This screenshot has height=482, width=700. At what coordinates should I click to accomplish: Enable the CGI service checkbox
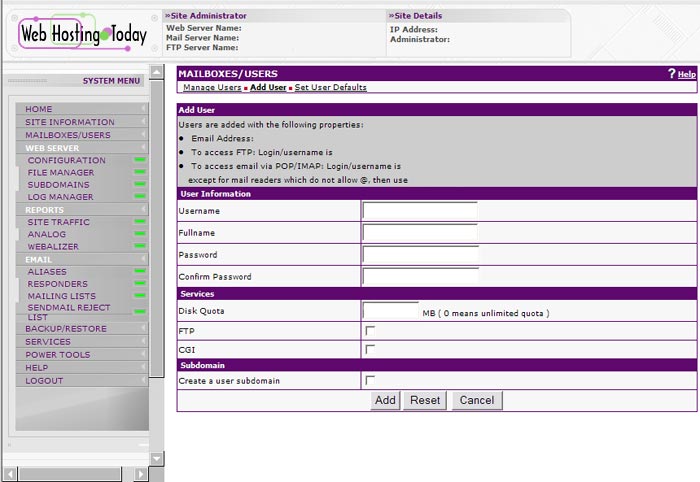pyautogui.click(x=370, y=349)
